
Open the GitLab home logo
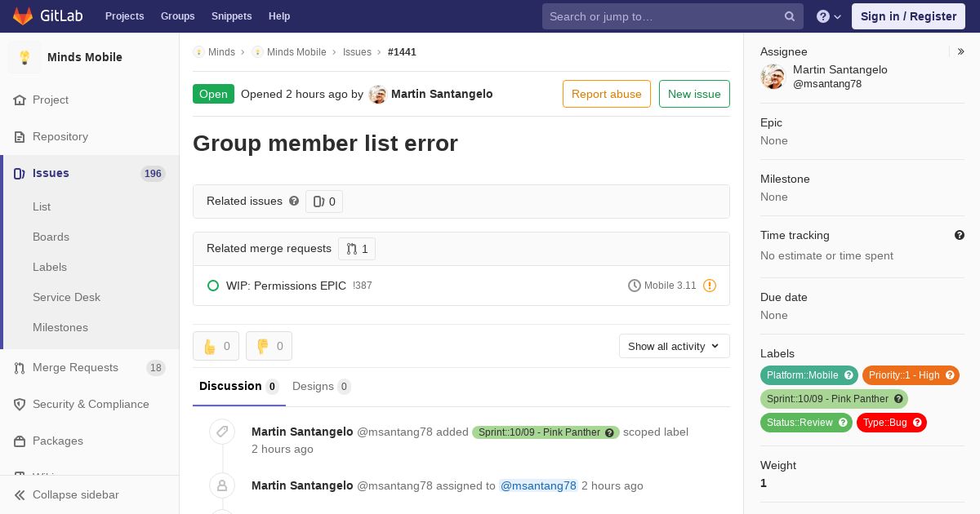[x=46, y=16]
